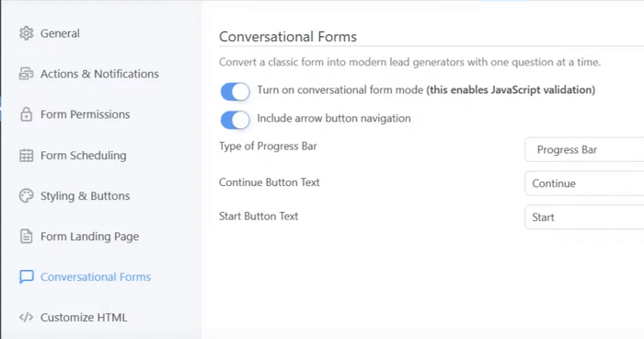The image size is (644, 339).
Task: Click the Customize HTML code brackets icon
Action: (x=27, y=317)
